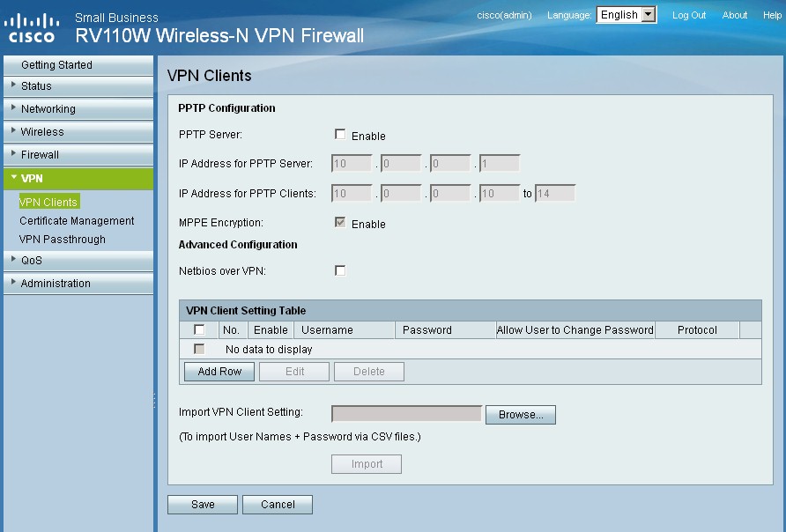The height and width of the screenshot is (532, 786).
Task: Click PPTP Clients start range field
Action: pyautogui.click(x=500, y=194)
